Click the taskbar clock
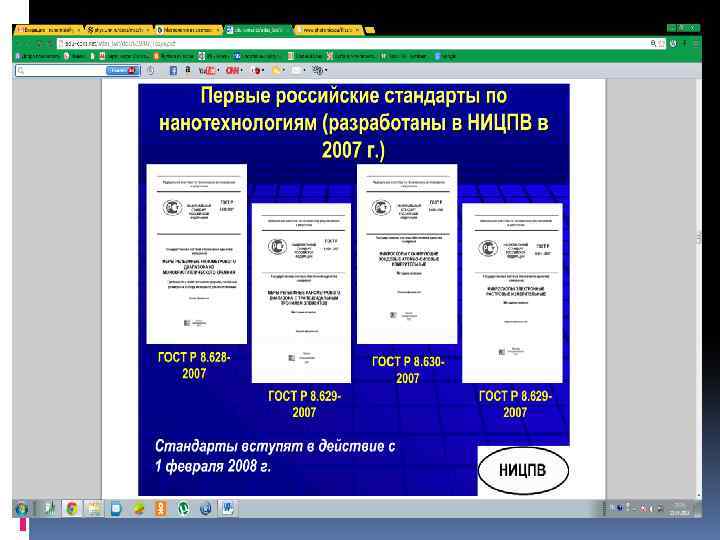The height and width of the screenshot is (540, 720). (680, 509)
